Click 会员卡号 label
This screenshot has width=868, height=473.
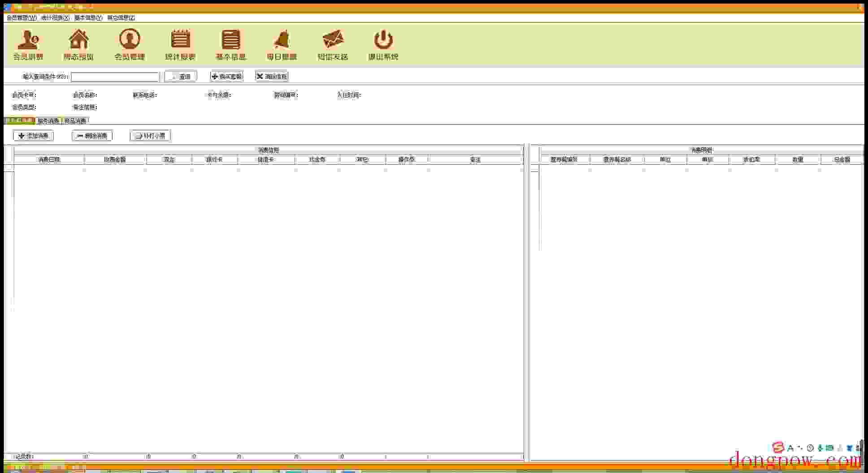coord(24,95)
